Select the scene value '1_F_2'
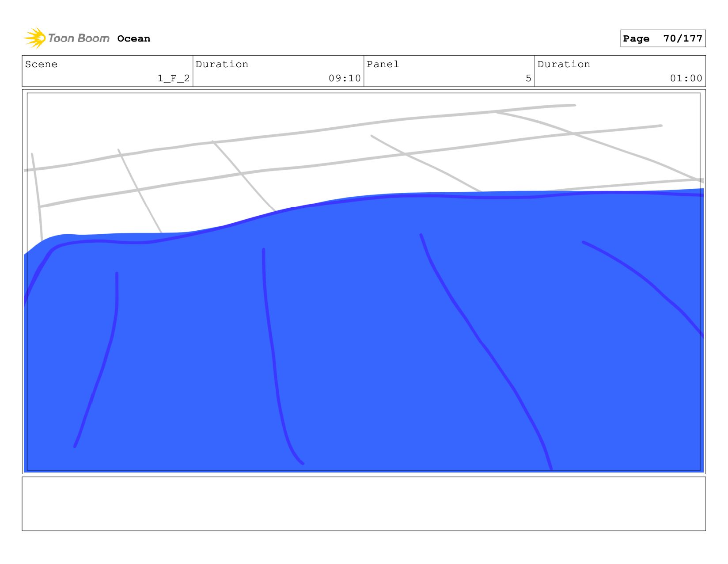The width and height of the screenshot is (728, 564). click(x=174, y=78)
